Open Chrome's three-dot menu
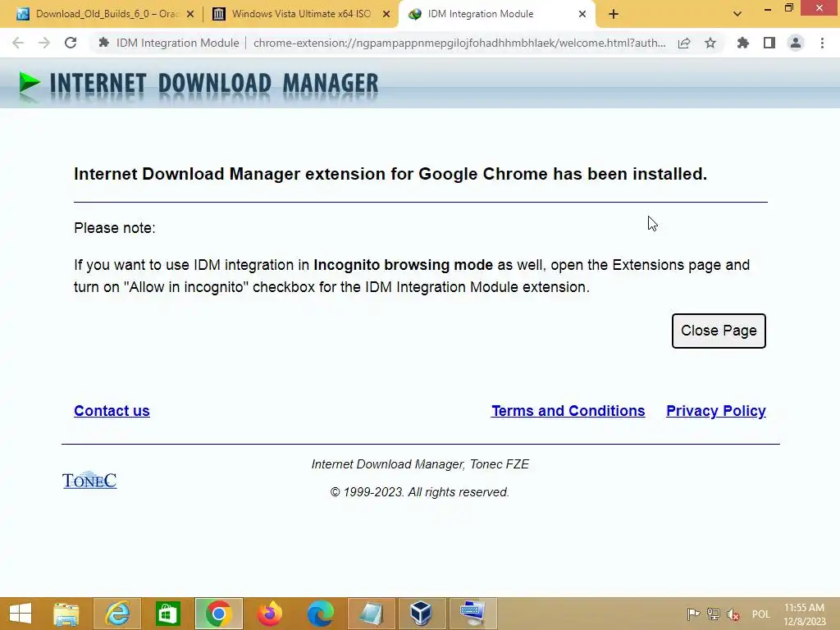Viewport: 840px width, 630px height. [822, 43]
